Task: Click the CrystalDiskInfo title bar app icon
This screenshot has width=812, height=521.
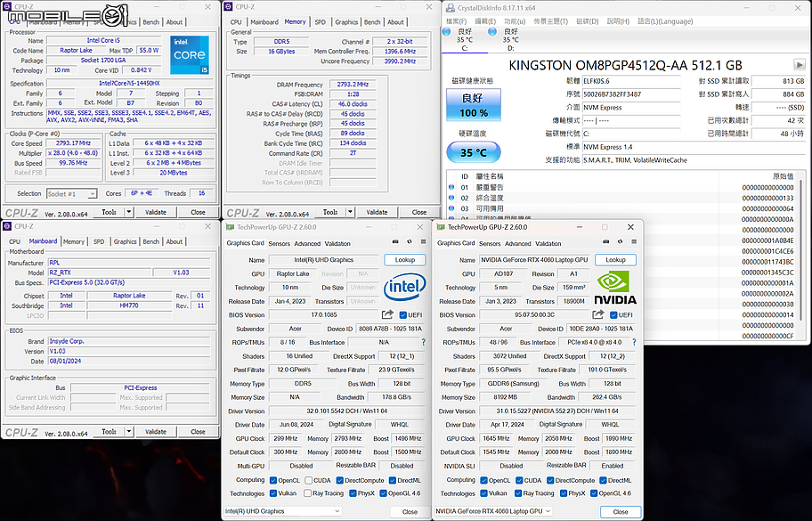Action: coord(450,8)
